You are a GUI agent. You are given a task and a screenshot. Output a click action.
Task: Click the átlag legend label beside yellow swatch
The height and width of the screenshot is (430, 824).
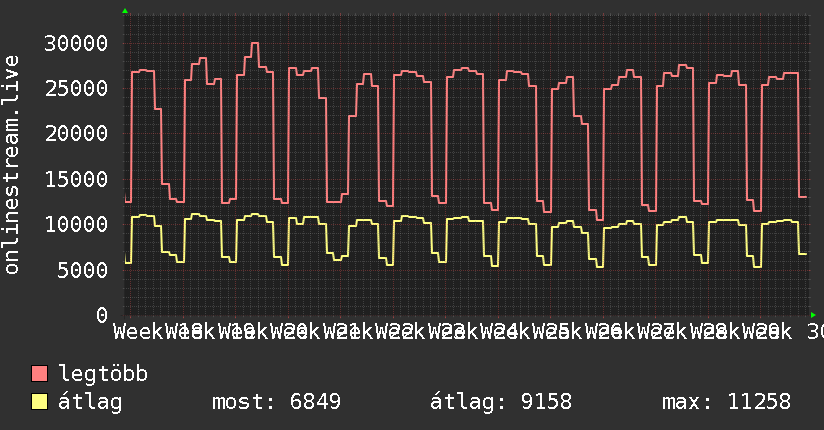click(90, 402)
